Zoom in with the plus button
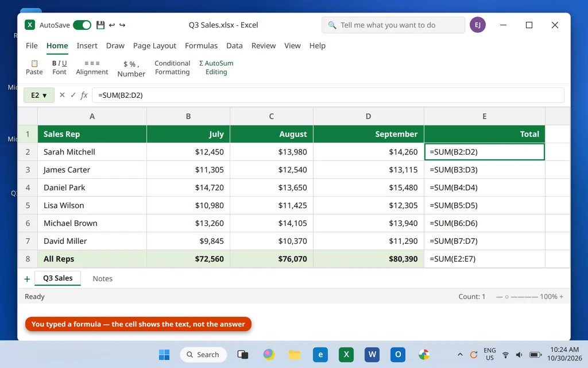Viewport: 588px width, 368px height. point(562,296)
